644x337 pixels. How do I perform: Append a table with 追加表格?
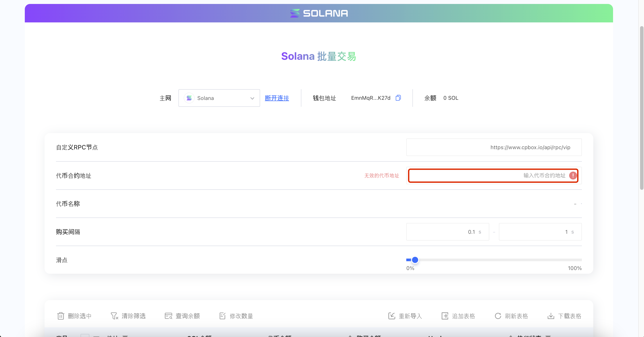458,316
